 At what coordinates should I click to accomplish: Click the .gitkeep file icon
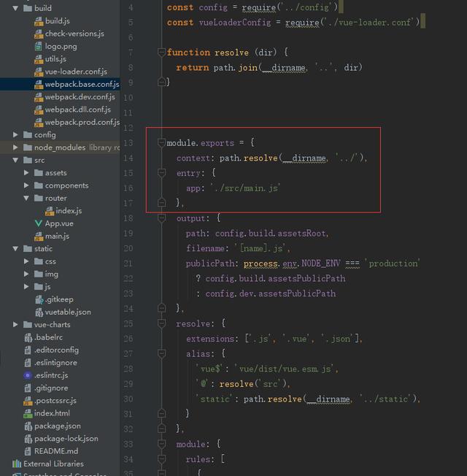(x=39, y=299)
